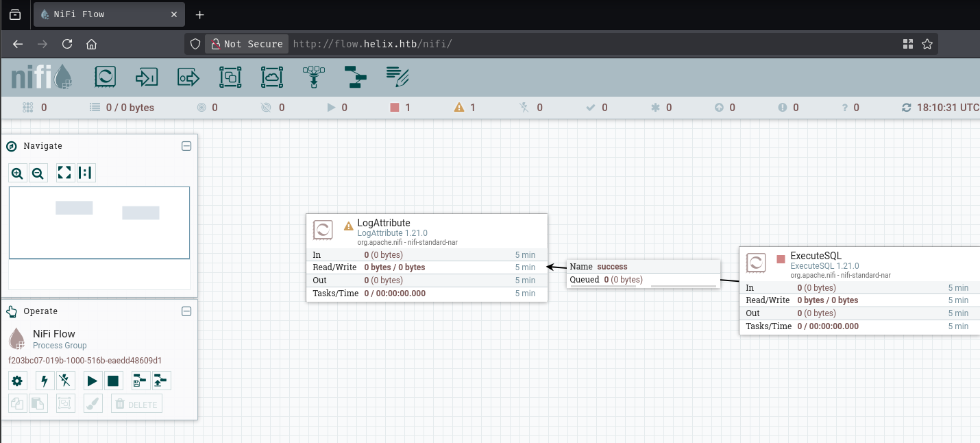Image resolution: width=980 pixels, height=443 pixels.
Task: Select the Funnel toolbar icon
Action: point(314,77)
